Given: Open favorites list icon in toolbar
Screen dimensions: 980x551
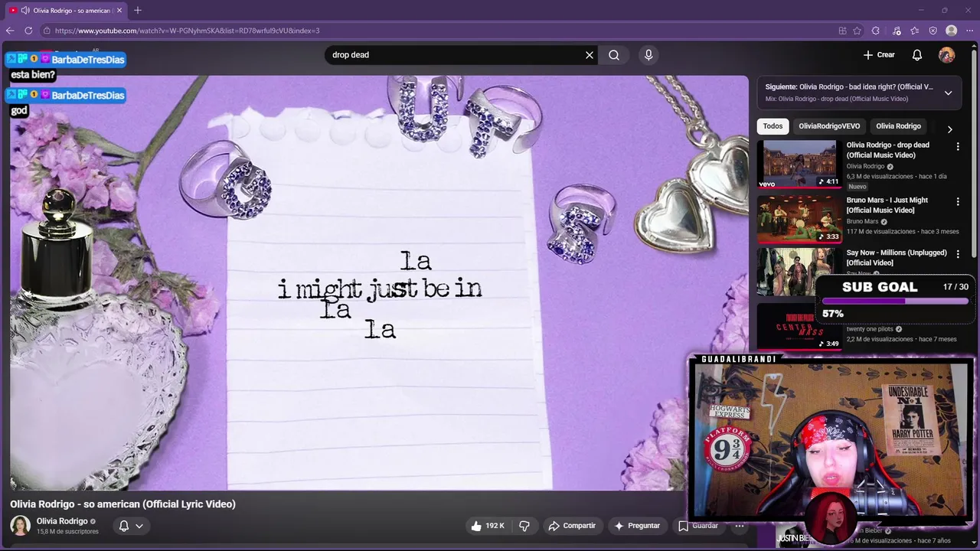Looking at the screenshot, I should pyautogui.click(x=915, y=31).
